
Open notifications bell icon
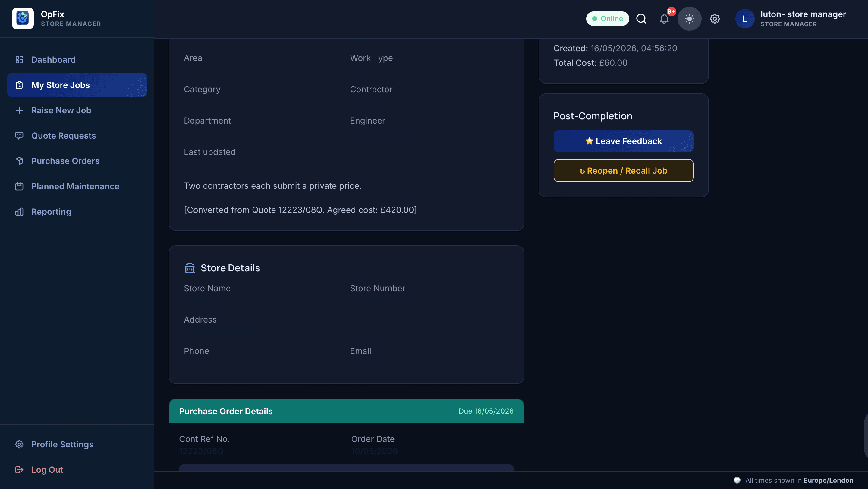[664, 18]
